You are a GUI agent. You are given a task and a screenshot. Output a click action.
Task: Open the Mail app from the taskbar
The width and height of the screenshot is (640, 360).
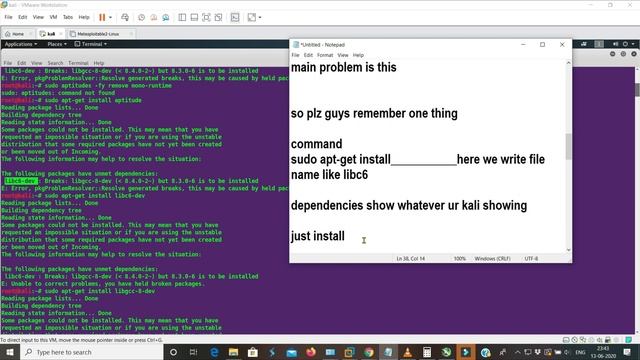(x=291, y=352)
